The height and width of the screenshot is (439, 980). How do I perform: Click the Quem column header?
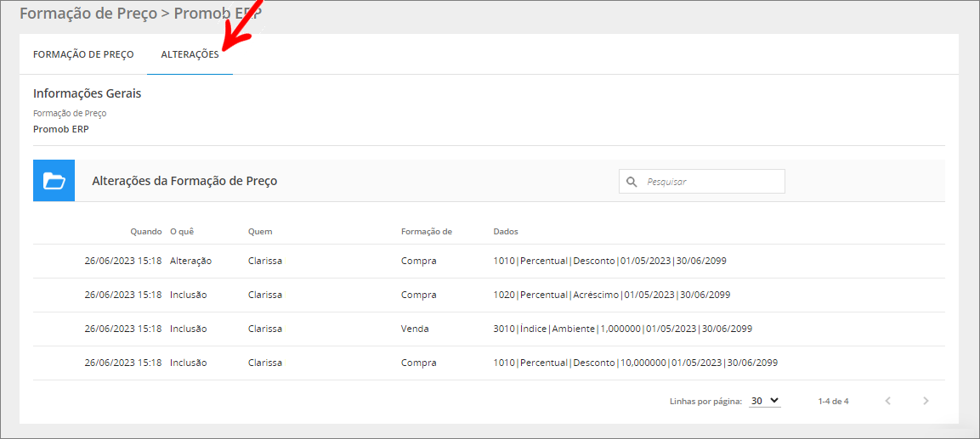click(x=260, y=232)
